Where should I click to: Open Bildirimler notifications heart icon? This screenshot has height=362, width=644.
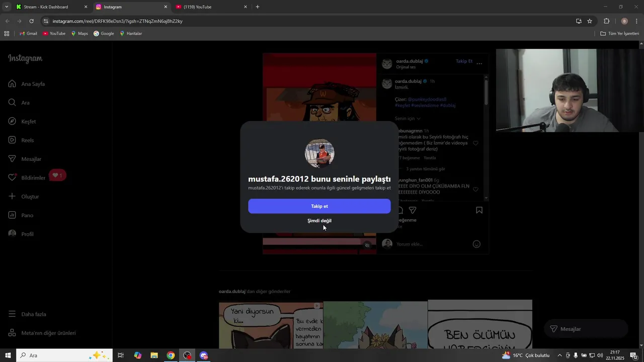point(12,177)
